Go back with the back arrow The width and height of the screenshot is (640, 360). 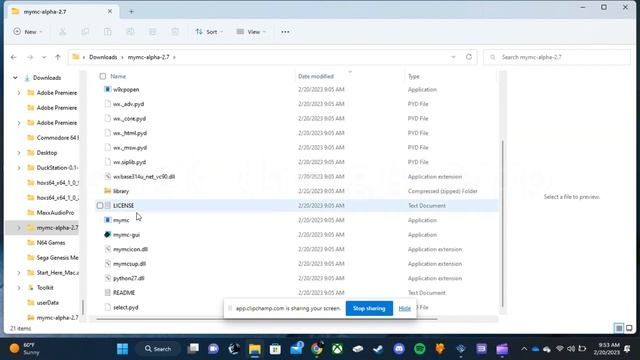point(13,57)
